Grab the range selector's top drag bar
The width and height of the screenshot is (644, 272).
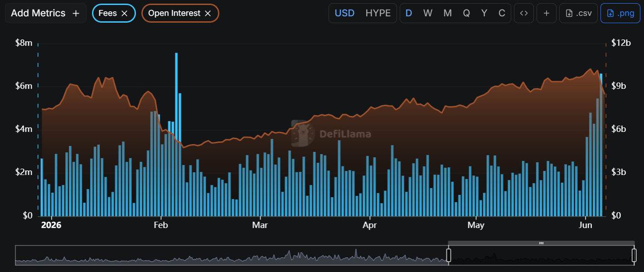pyautogui.click(x=541, y=243)
